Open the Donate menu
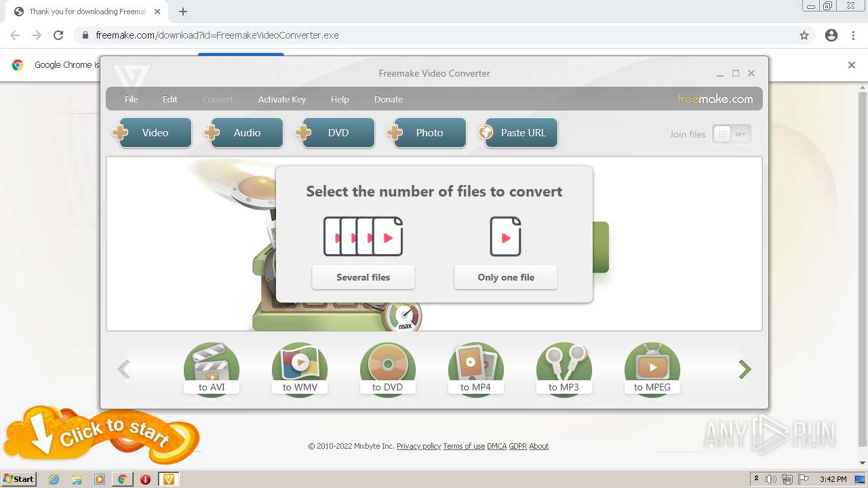This screenshot has height=488, width=868. click(x=389, y=99)
